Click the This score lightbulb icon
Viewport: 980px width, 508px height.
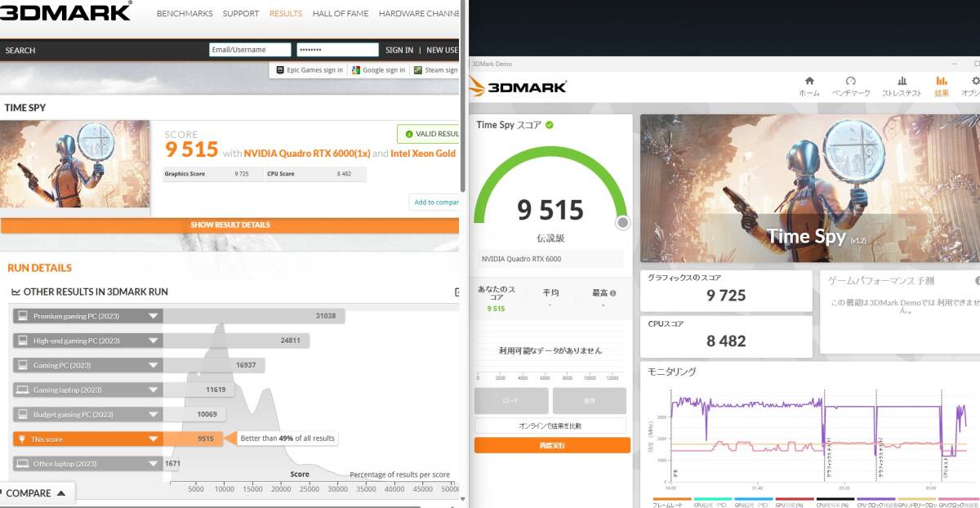tap(22, 439)
